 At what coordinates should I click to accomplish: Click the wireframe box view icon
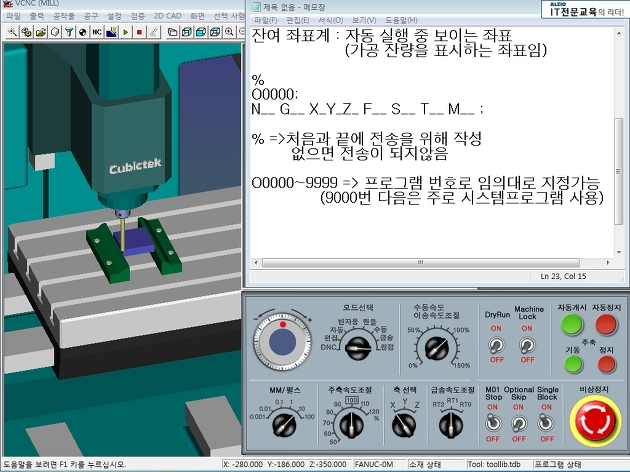tap(186, 32)
